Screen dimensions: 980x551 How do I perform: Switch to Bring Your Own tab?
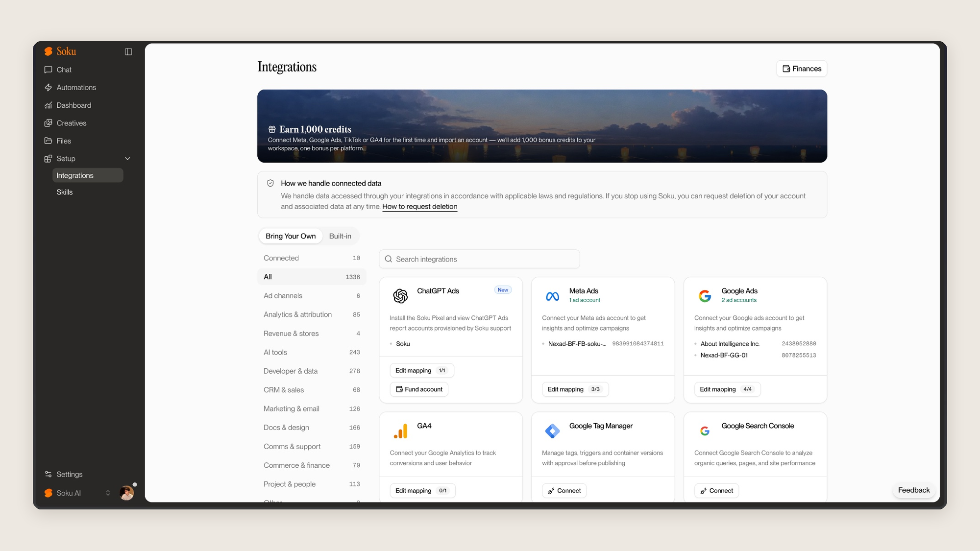[291, 236]
